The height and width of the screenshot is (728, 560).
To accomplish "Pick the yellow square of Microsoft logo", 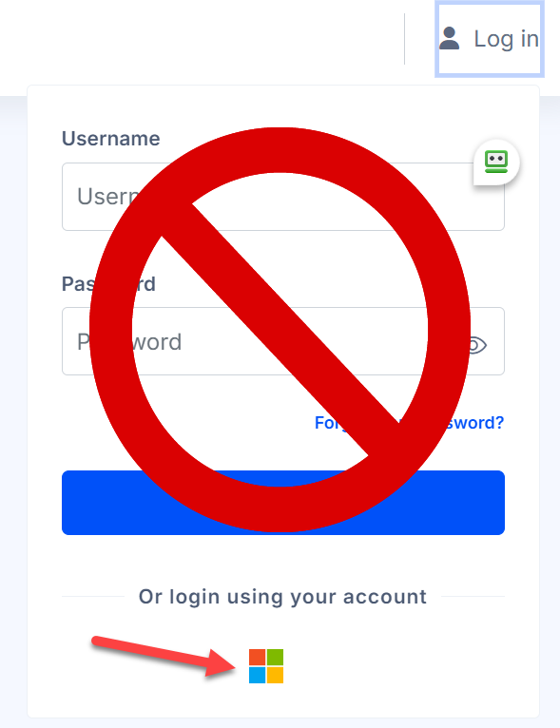I will 275,675.
